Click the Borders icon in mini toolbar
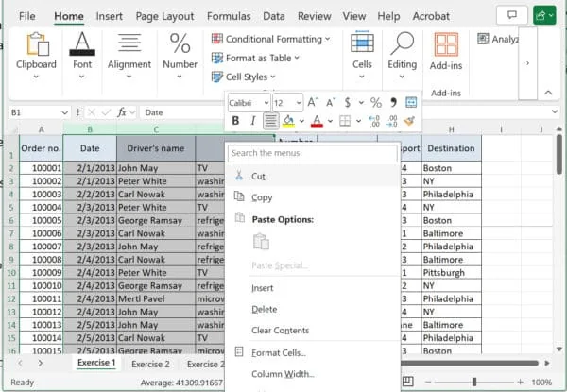Screen dimensions: 567x392 pos(345,121)
